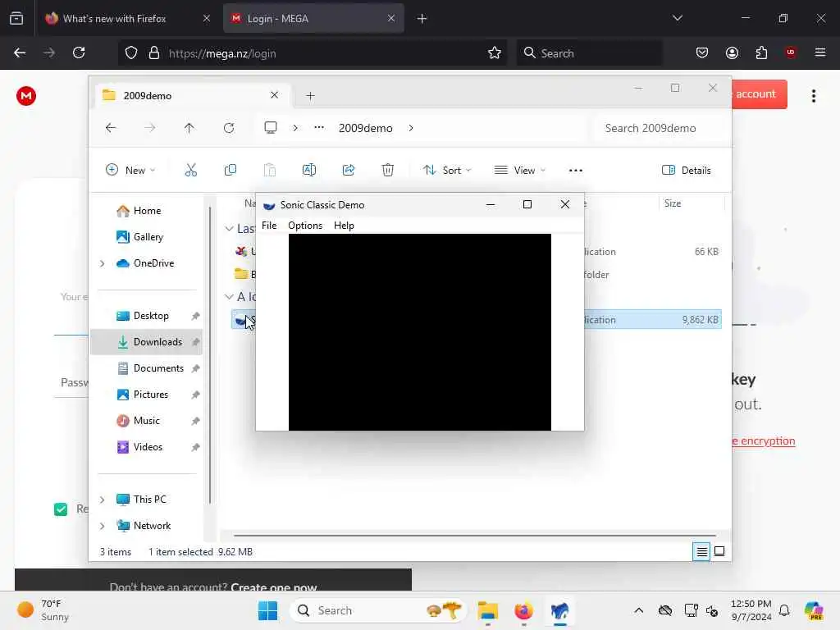
Task: Click the Copy icon in Explorer toolbar
Action: (231, 171)
